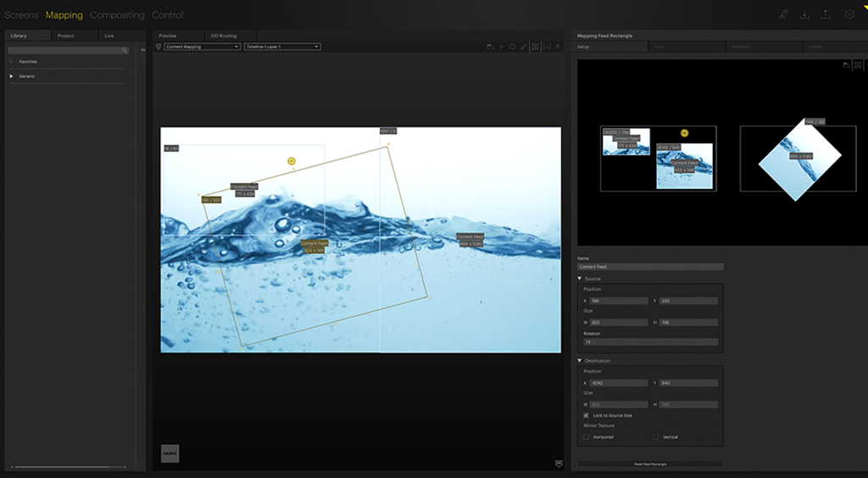
Task: Switch to the Compositing tab
Action: 117,15
